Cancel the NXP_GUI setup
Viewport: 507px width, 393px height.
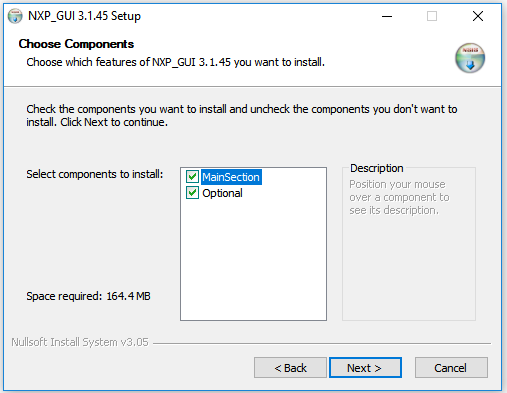[451, 368]
